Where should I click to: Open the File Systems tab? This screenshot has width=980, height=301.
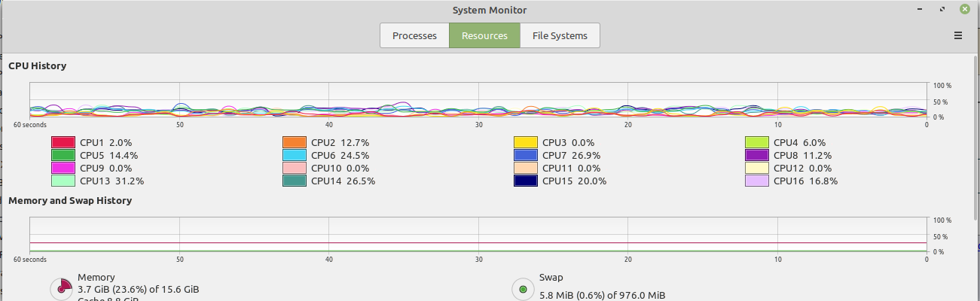560,35
